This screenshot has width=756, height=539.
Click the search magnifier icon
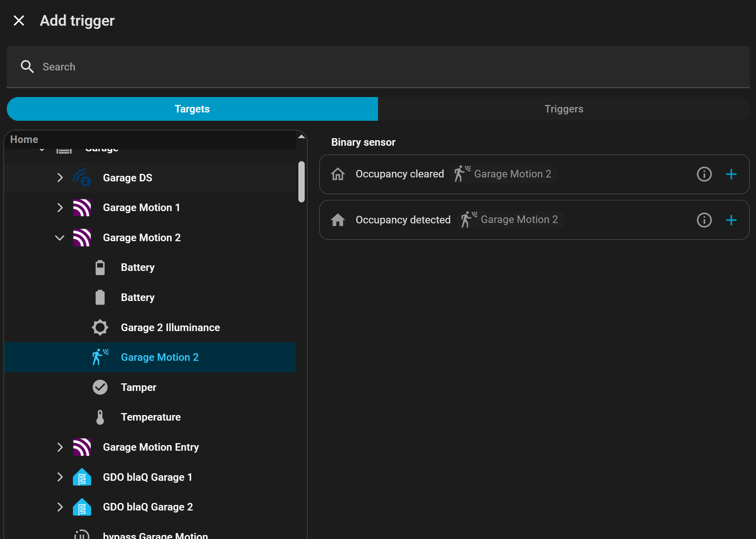(x=27, y=67)
